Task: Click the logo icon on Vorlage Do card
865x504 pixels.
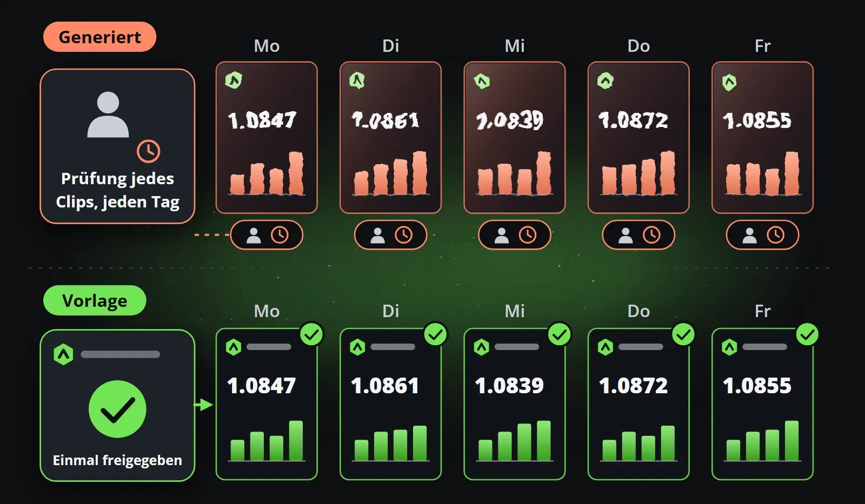Action: click(x=605, y=347)
